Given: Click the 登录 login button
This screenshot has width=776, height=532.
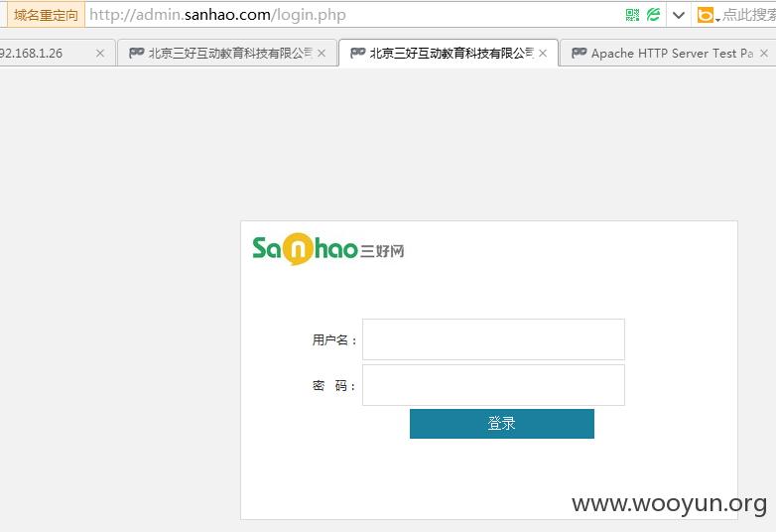Looking at the screenshot, I should [x=502, y=424].
